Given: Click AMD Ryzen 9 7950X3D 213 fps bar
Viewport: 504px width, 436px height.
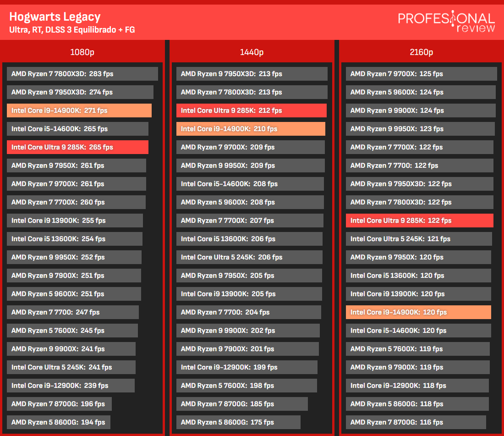Looking at the screenshot, I should point(252,74).
